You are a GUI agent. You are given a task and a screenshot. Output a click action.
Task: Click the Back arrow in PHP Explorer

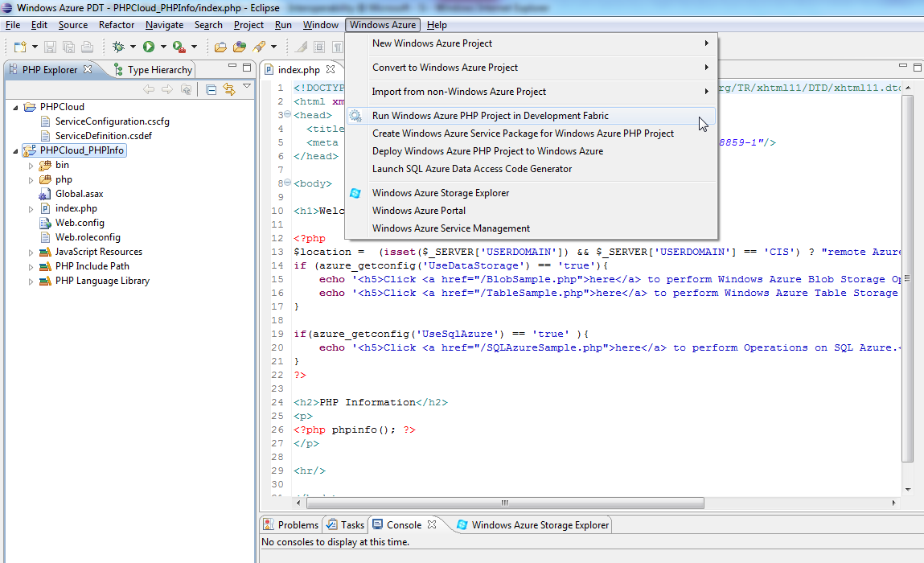(149, 89)
